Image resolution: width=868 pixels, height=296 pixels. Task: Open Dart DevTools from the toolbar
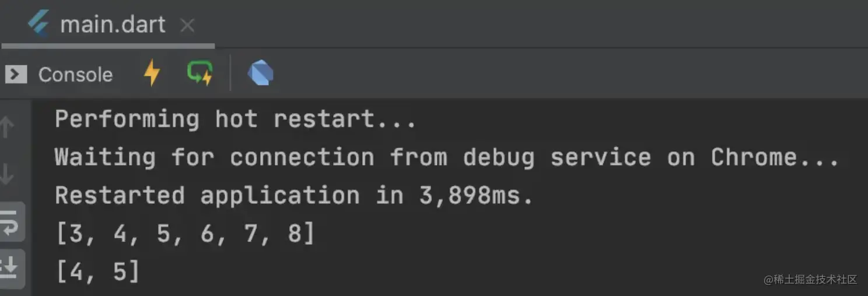point(260,74)
